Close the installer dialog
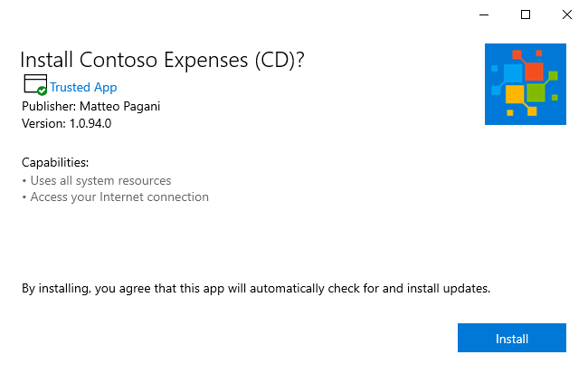Image resolution: width=588 pixels, height=374 pixels. [x=567, y=14]
